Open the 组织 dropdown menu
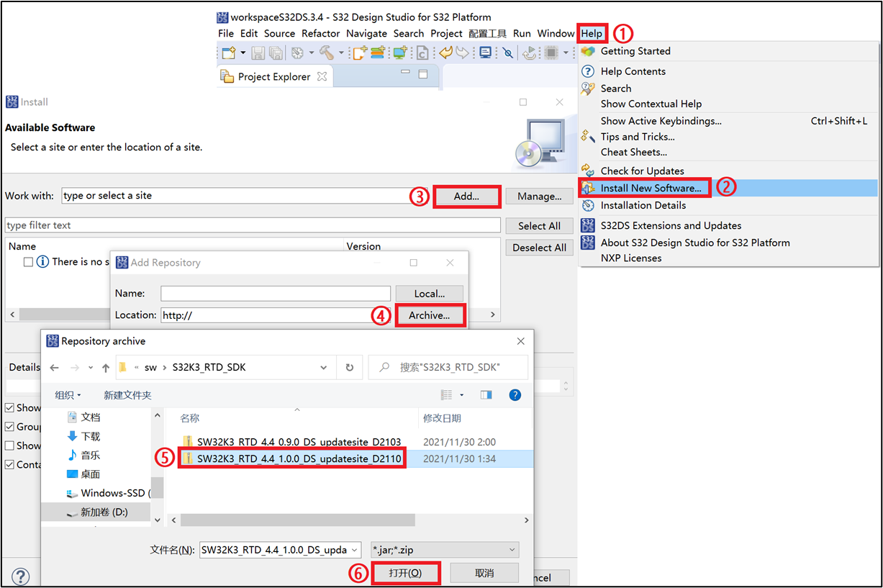883x588 pixels. coord(68,395)
